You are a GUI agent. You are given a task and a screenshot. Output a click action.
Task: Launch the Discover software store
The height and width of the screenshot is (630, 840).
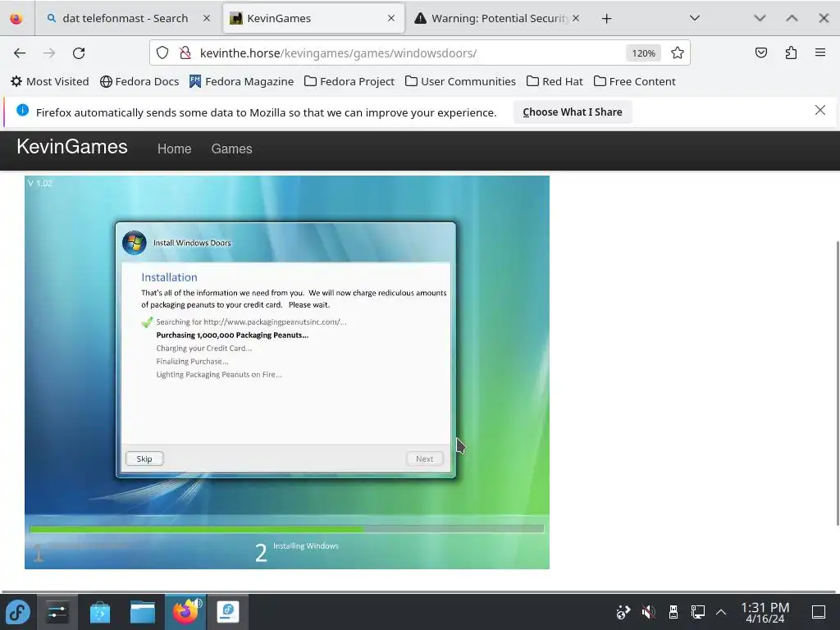[x=99, y=612]
